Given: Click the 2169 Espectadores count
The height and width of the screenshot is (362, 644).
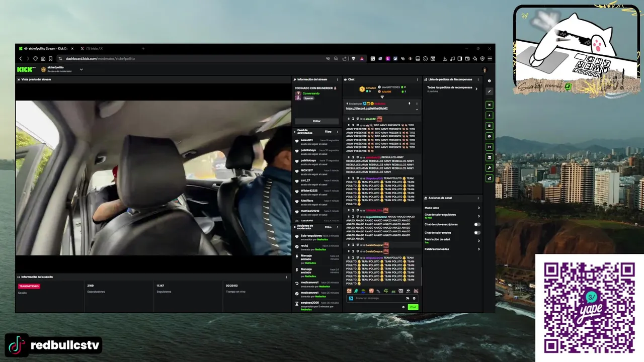Looking at the screenshot, I should tap(90, 286).
